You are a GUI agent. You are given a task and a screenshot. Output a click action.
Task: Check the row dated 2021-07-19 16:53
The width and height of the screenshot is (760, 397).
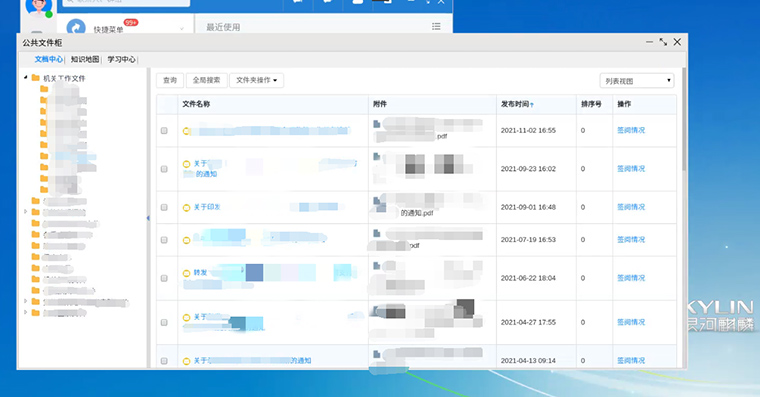click(x=164, y=240)
